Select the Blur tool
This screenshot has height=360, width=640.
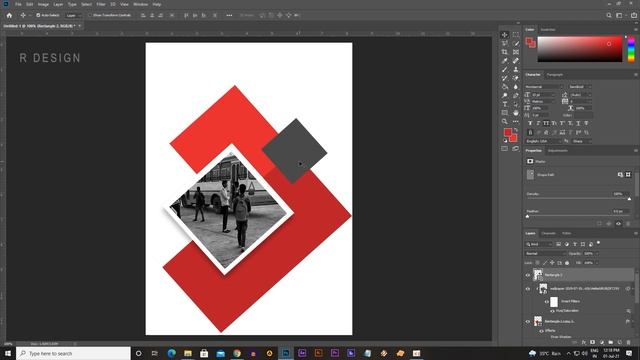(x=516, y=87)
